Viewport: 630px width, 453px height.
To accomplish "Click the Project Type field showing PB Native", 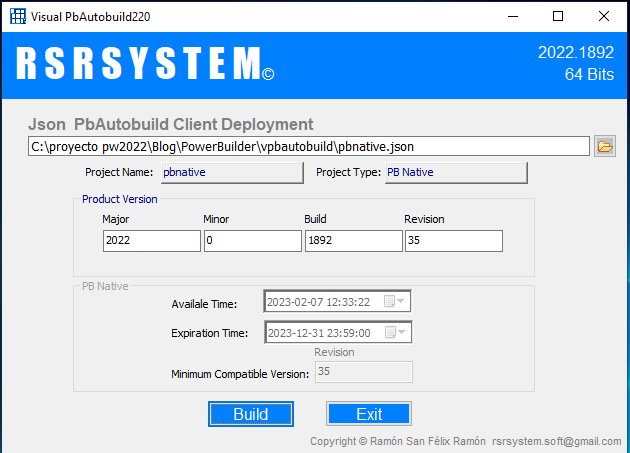I will 456,172.
